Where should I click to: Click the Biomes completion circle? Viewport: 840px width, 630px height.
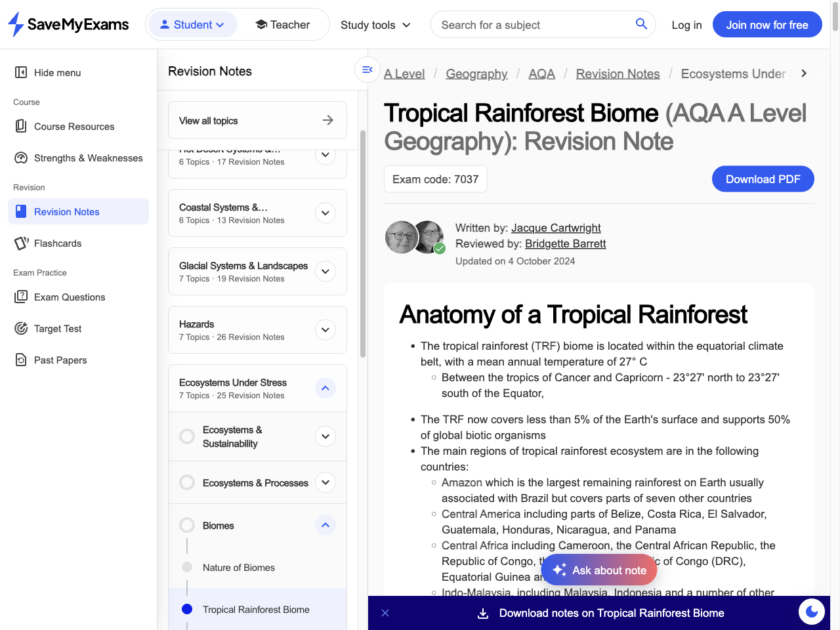(x=186, y=525)
